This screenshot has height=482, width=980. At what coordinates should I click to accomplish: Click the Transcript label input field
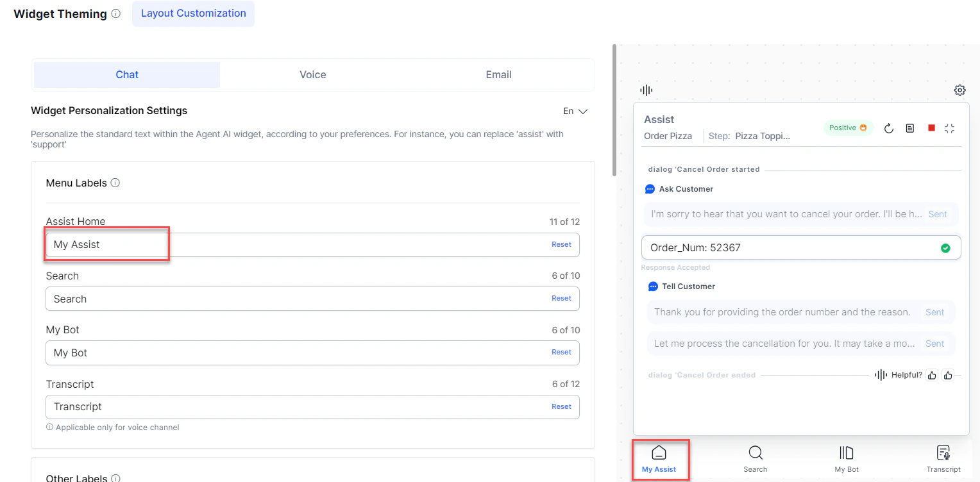(312, 407)
